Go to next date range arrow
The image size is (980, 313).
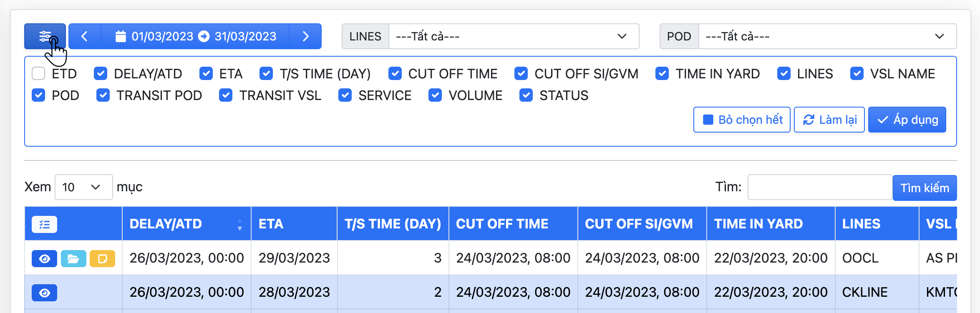tap(305, 36)
